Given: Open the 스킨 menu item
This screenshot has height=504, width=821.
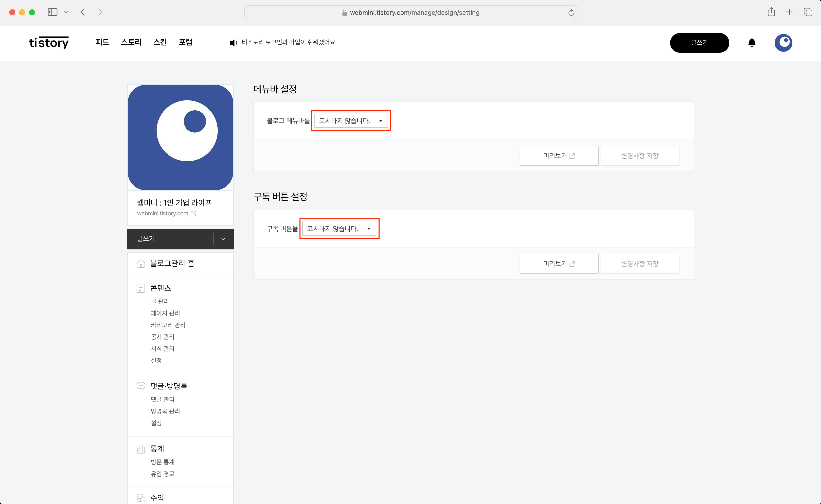Looking at the screenshot, I should tap(160, 42).
